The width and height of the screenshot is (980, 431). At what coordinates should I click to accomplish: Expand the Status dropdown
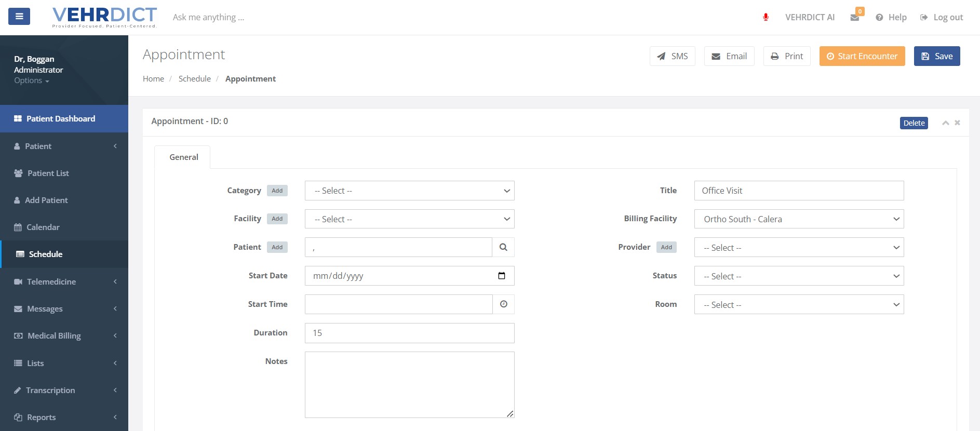799,276
